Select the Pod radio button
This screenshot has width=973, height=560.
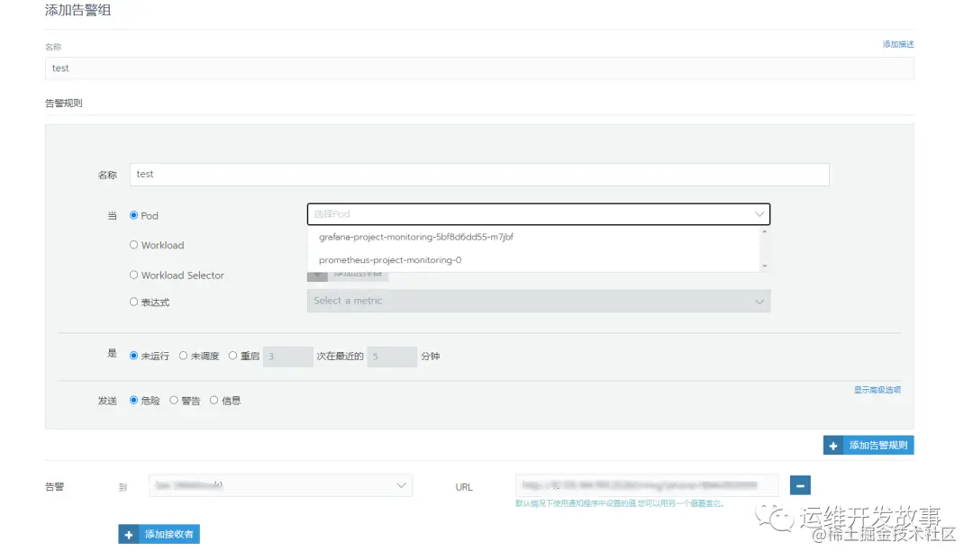[133, 215]
